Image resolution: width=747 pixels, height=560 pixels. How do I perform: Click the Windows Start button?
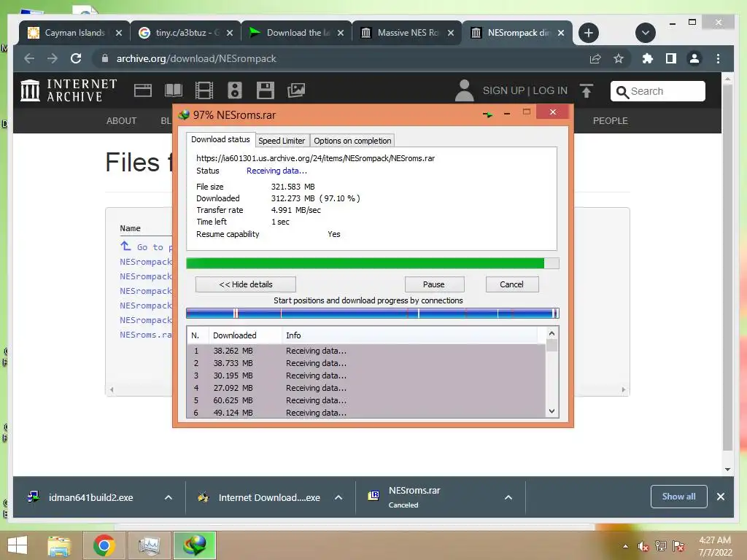pos(18,545)
